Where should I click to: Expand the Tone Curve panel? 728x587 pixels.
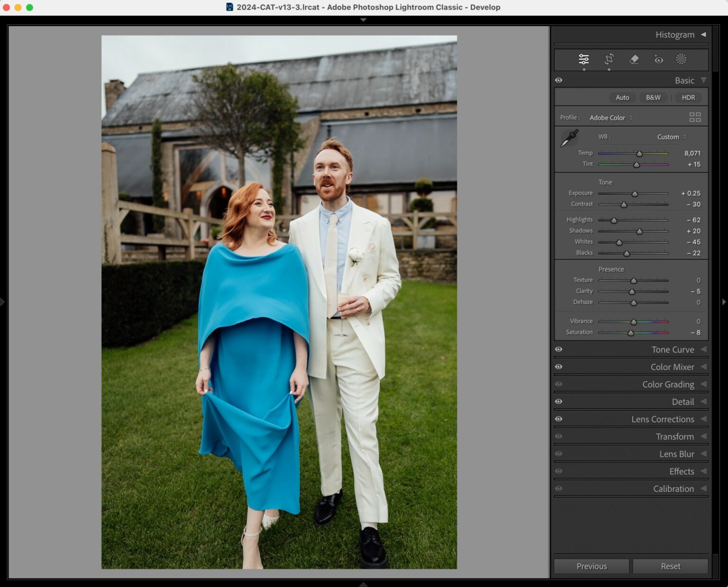[x=673, y=349]
